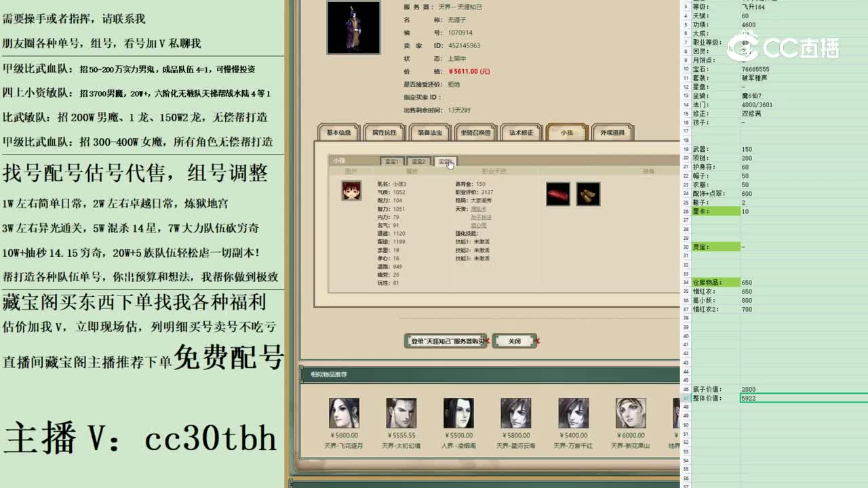Click the first 天资 skill link

pyautogui.click(x=479, y=209)
